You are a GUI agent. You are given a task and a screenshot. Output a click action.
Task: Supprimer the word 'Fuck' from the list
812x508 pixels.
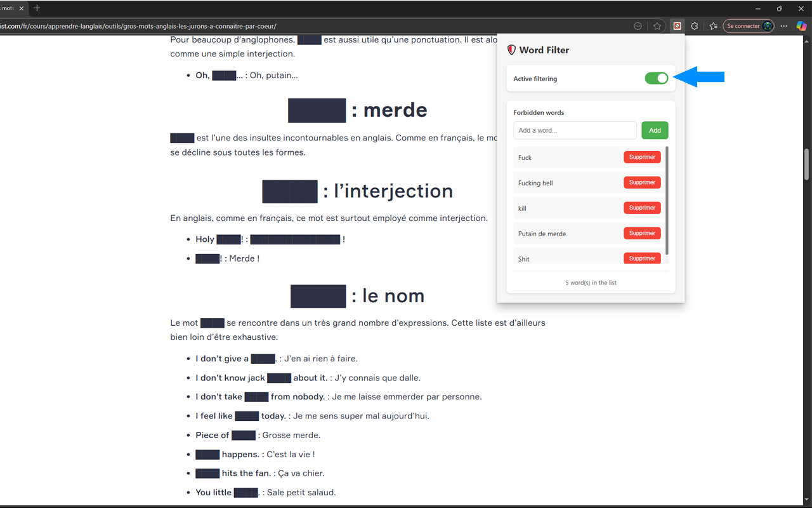642,157
